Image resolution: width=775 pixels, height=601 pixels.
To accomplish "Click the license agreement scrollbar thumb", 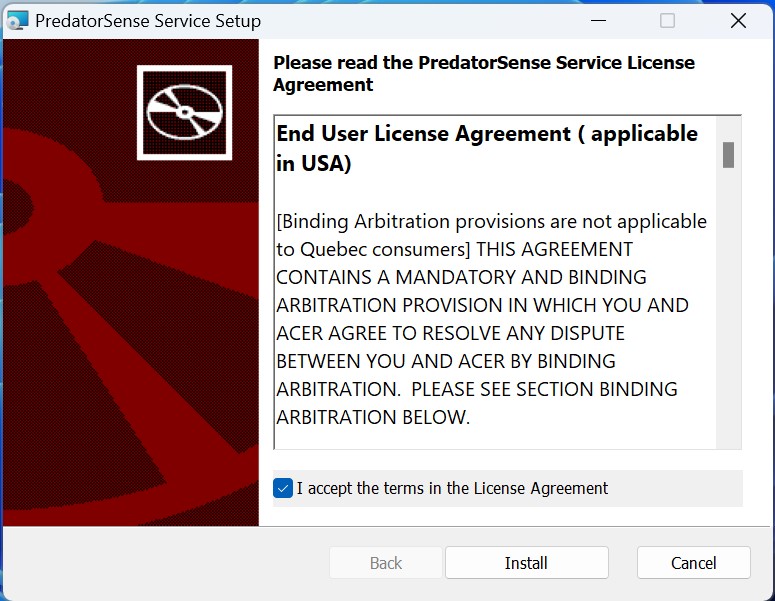I will 729,155.
